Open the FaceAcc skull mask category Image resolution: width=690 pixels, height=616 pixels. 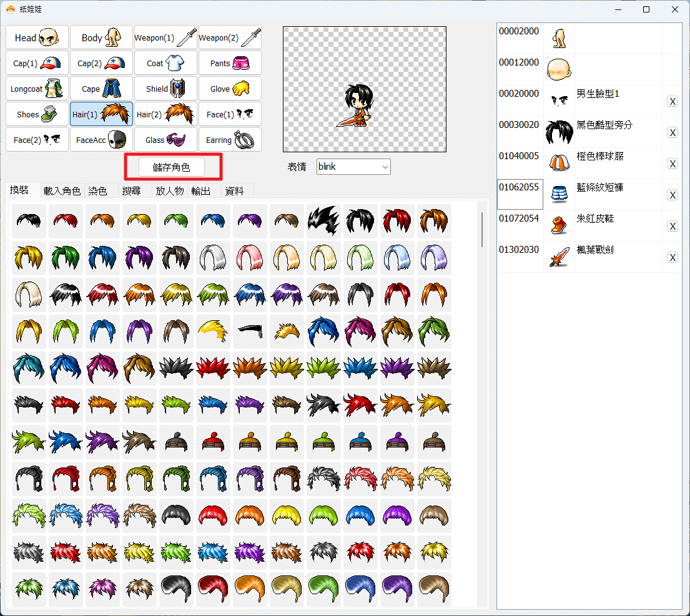(101, 139)
